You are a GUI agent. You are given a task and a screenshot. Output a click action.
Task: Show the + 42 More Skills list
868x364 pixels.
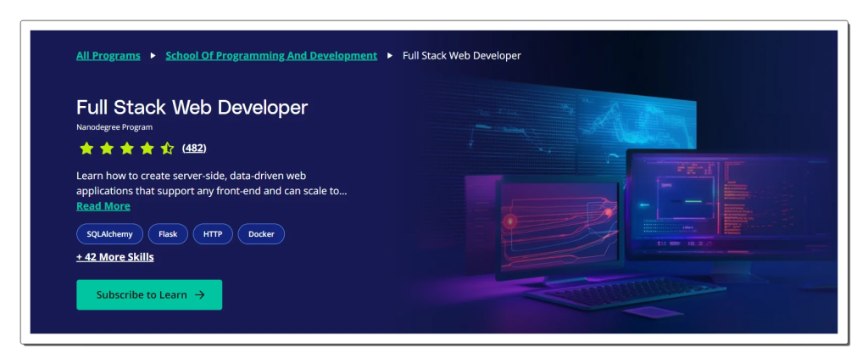coord(115,257)
